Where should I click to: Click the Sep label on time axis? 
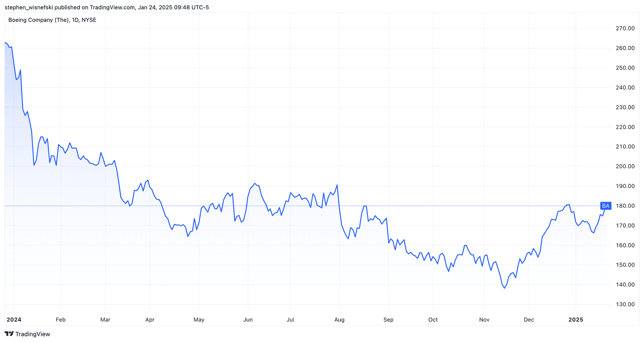coord(388,320)
